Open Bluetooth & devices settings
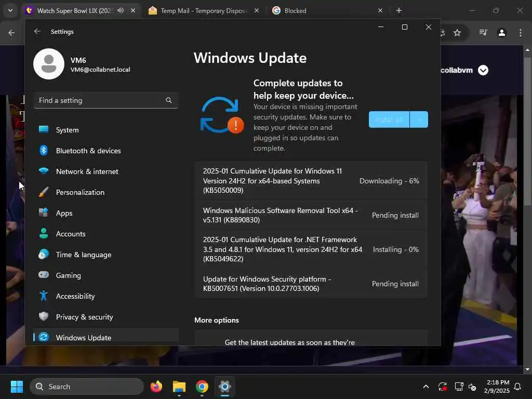 [x=106, y=151]
